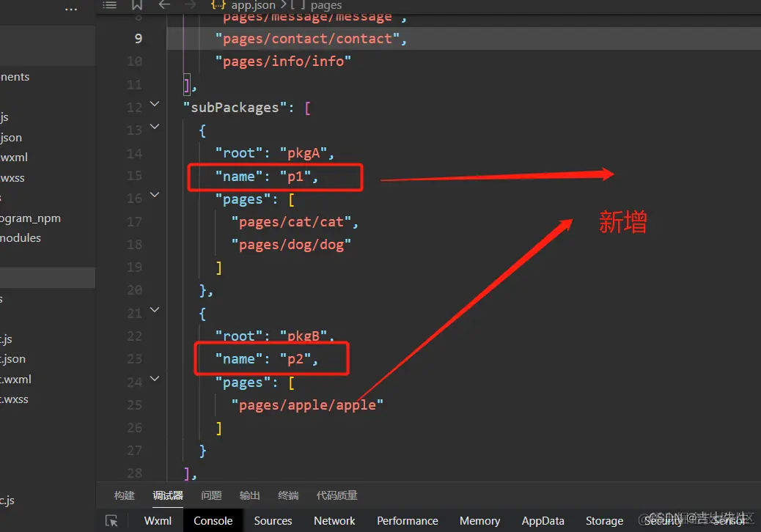Image resolution: width=761 pixels, height=532 pixels.
Task: Switch to the 问题 panel tab
Action: pyautogui.click(x=211, y=495)
